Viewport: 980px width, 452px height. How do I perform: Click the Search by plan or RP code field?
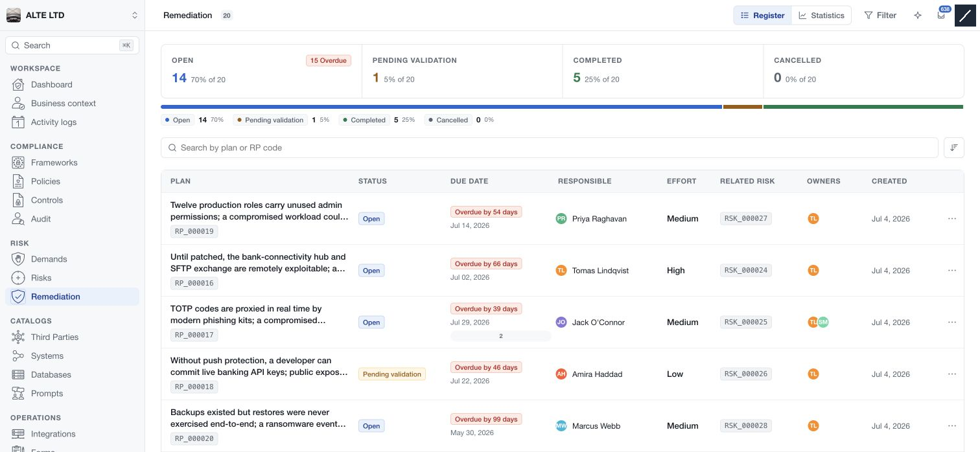tap(550, 148)
